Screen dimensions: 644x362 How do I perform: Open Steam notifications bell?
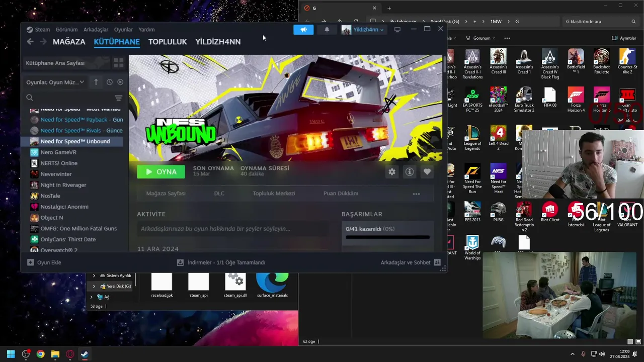point(327,30)
